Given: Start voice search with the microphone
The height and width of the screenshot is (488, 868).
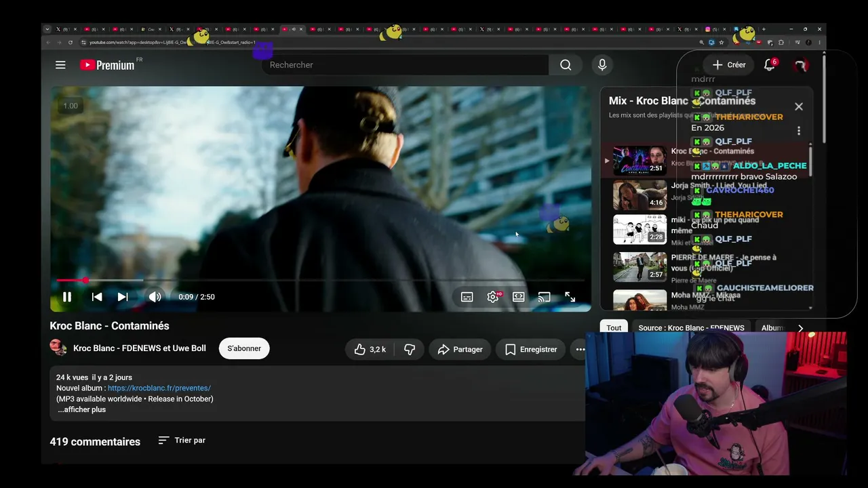Looking at the screenshot, I should tap(602, 65).
